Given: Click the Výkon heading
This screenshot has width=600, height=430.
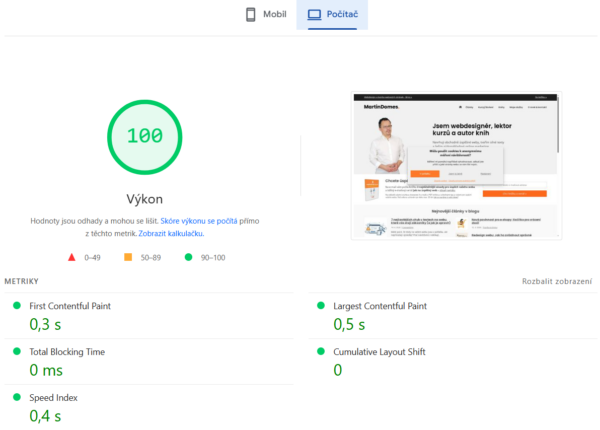Looking at the screenshot, I should point(145,199).
